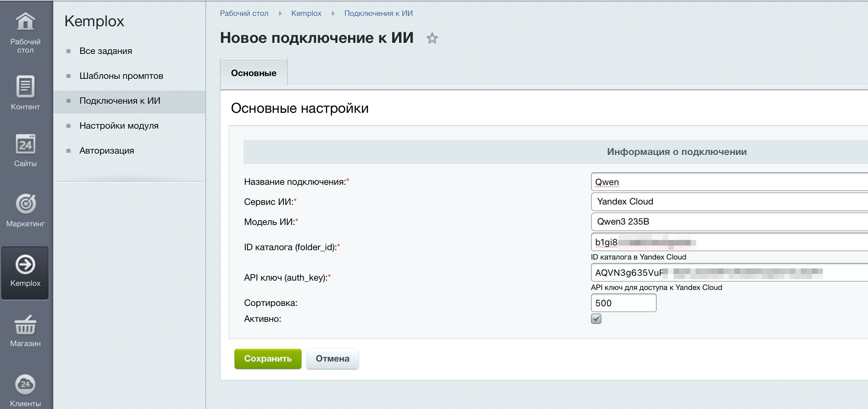This screenshot has width=868, height=409.
Task: Follow the Подключения к ИИ breadcrumb link
Action: tap(378, 13)
